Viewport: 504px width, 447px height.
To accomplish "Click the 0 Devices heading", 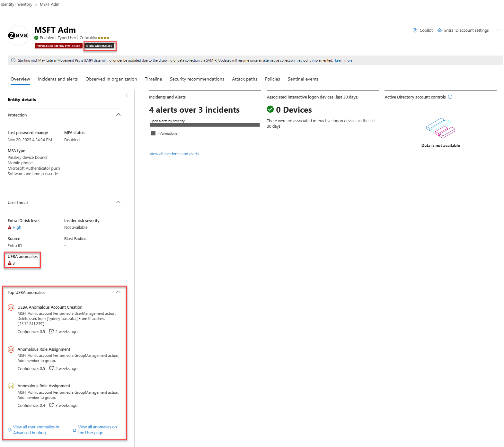I will click(294, 110).
